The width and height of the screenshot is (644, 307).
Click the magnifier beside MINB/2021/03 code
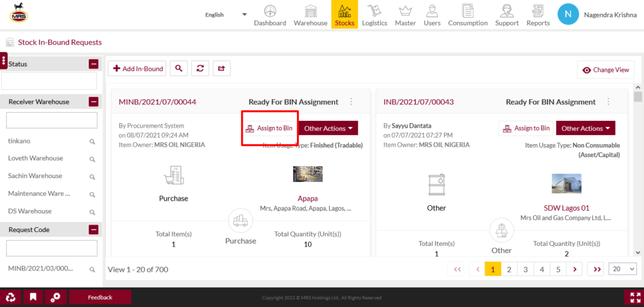point(92,270)
